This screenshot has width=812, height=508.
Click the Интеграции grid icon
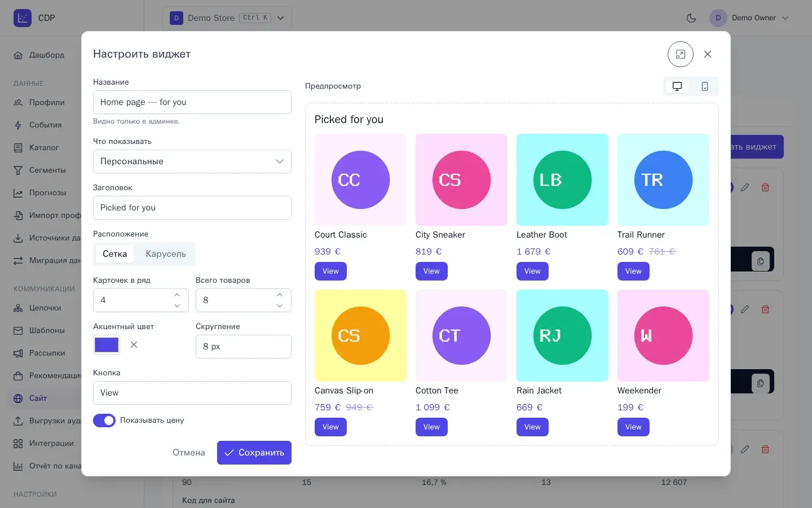tap(18, 444)
